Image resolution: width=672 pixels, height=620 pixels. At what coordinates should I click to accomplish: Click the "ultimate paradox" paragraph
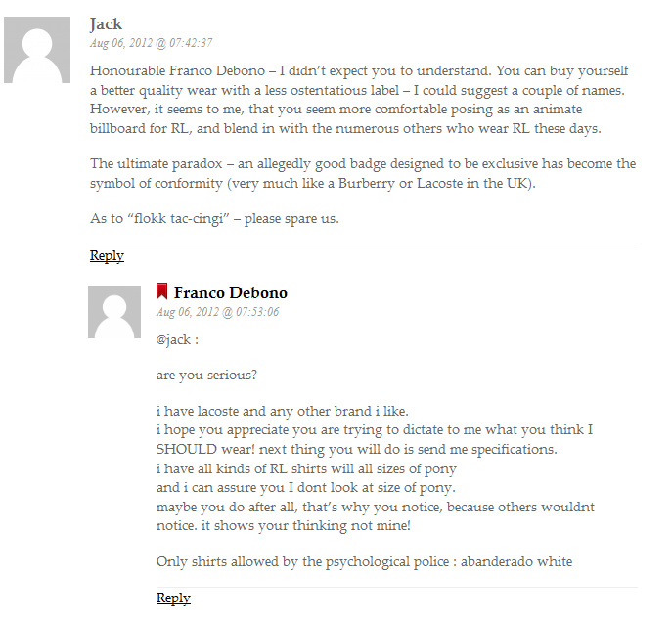(362, 174)
